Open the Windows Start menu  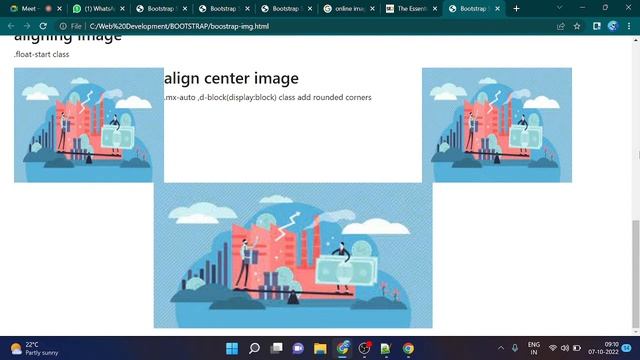pyautogui.click(x=232, y=348)
